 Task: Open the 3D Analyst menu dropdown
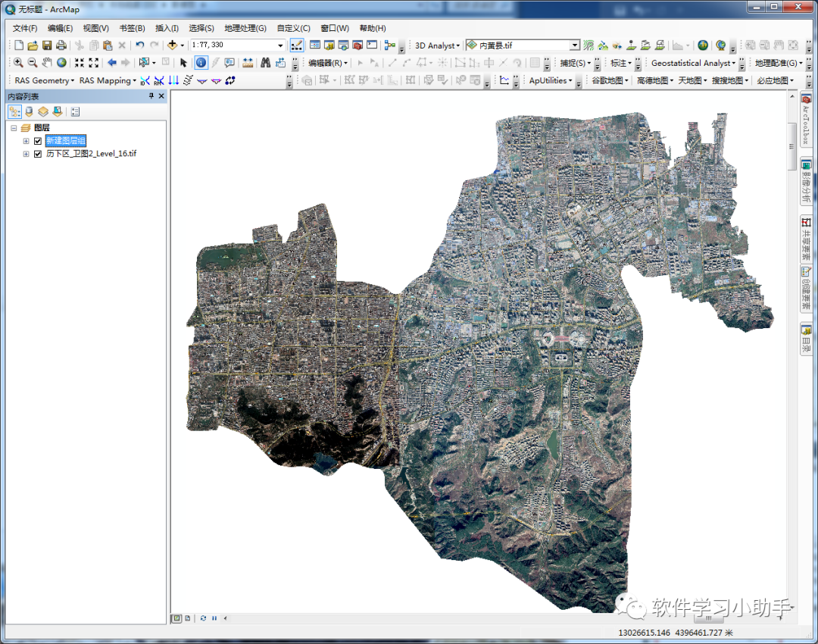point(437,45)
